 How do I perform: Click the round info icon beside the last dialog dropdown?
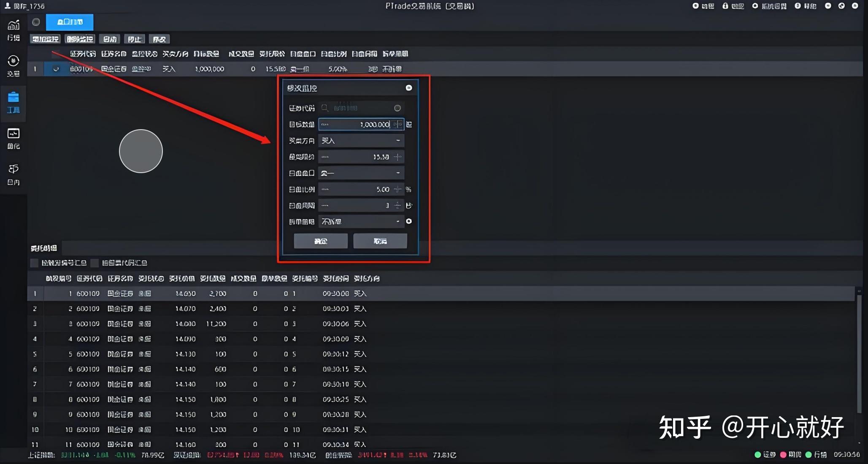[409, 221]
